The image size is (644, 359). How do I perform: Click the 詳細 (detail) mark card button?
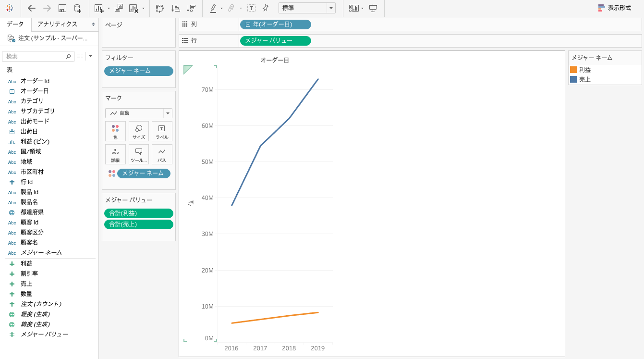pos(115,154)
